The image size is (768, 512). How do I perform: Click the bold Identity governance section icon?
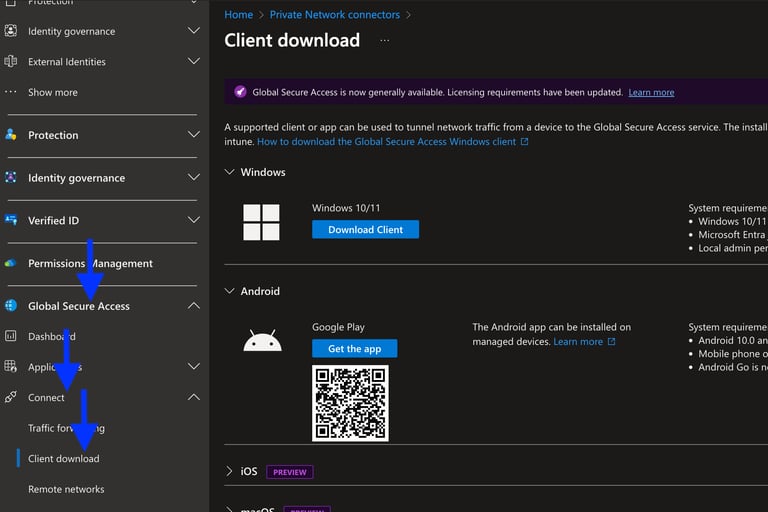click(10, 177)
